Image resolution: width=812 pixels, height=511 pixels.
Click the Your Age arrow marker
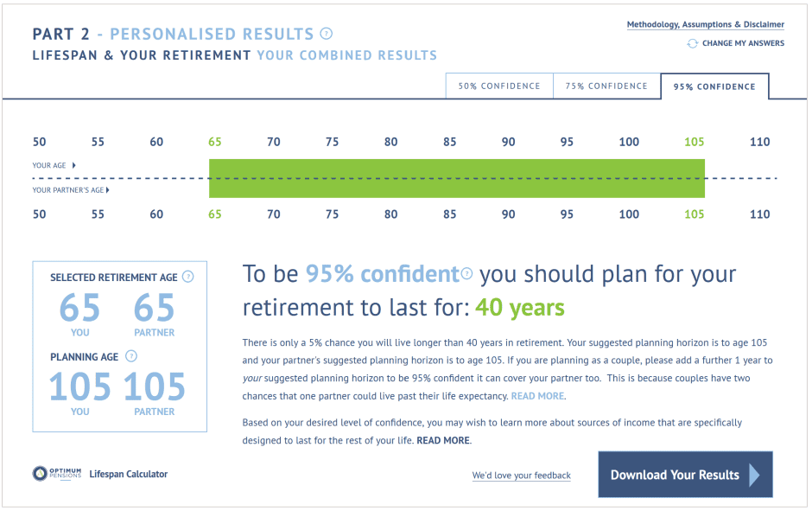click(74, 165)
